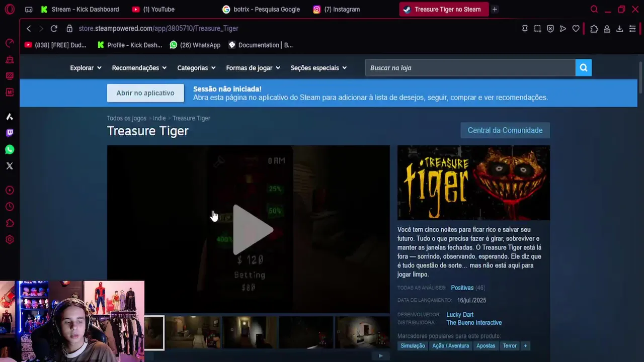This screenshot has width=644, height=362.
Task: Click the Abrir no aplicativo button
Action: [x=145, y=93]
